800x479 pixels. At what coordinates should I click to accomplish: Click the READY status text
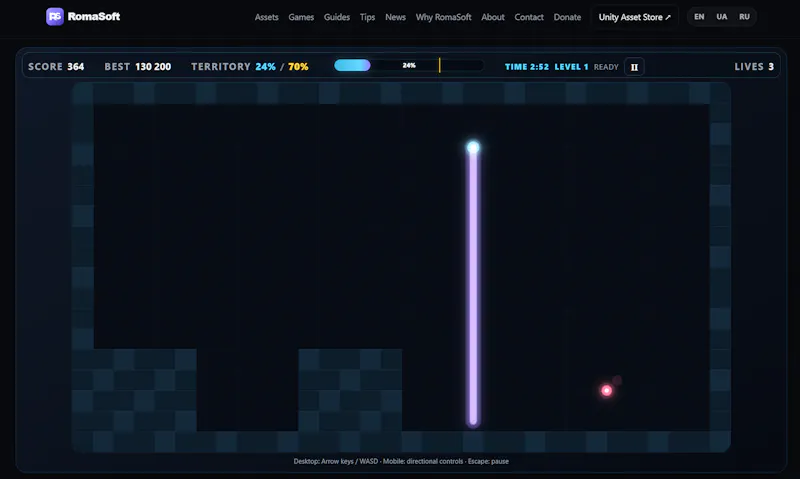[x=606, y=67]
